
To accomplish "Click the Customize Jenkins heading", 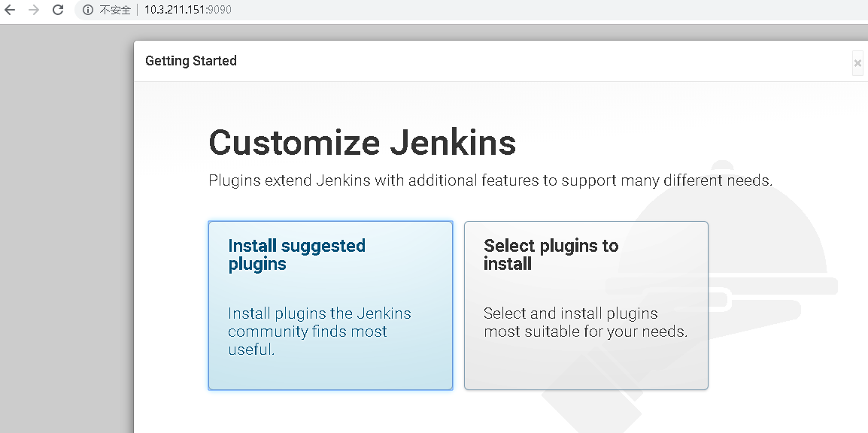I will 363,142.
